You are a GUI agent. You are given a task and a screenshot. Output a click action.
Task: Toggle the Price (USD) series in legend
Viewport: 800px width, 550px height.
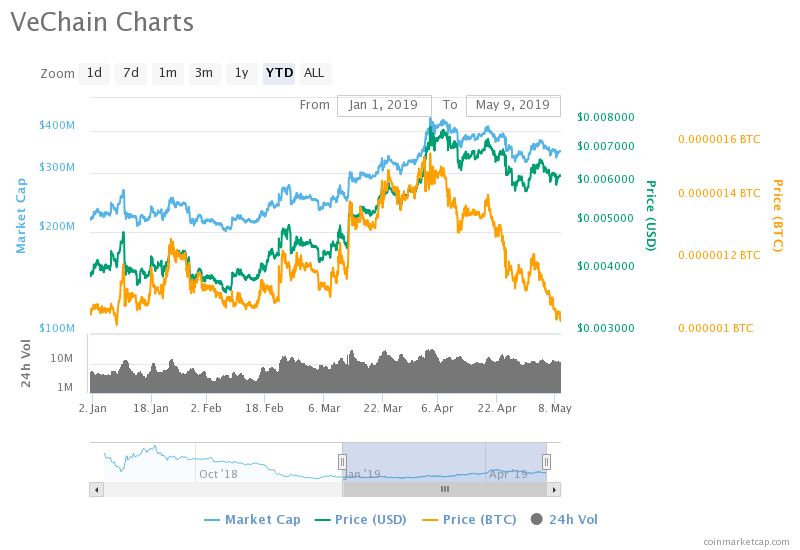360,520
